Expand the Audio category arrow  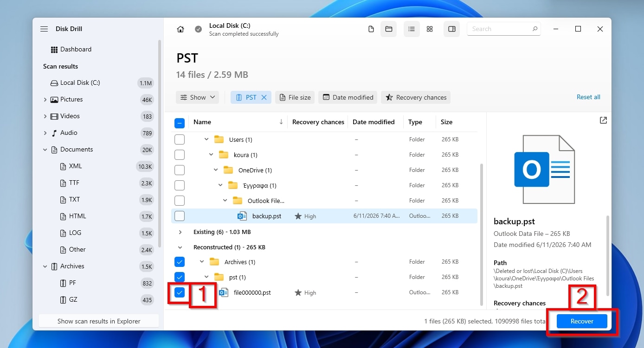(45, 133)
